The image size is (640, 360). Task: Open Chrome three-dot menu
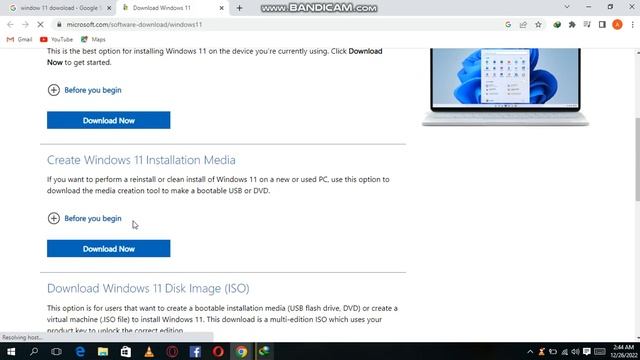coord(632,24)
